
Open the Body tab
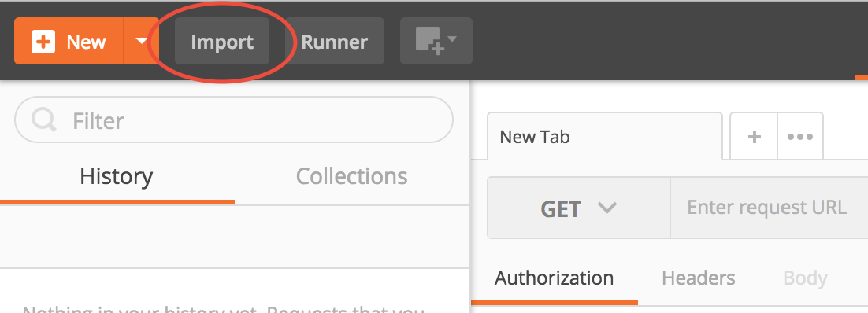[806, 278]
